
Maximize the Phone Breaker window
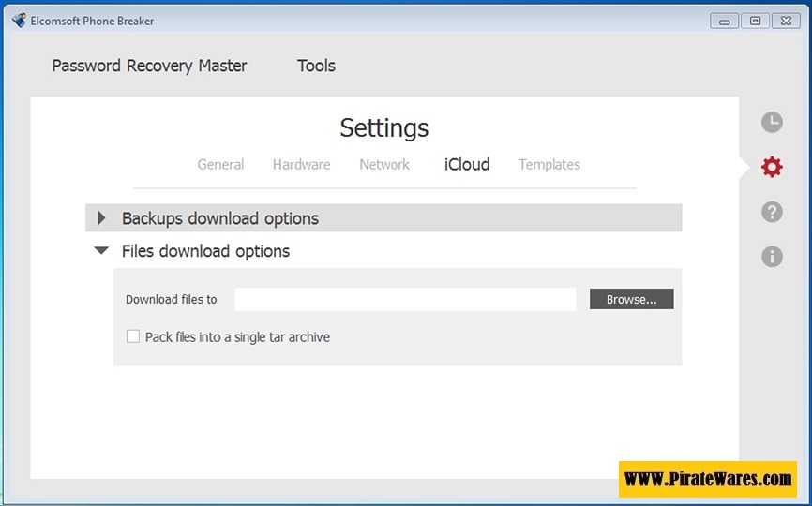click(x=755, y=21)
